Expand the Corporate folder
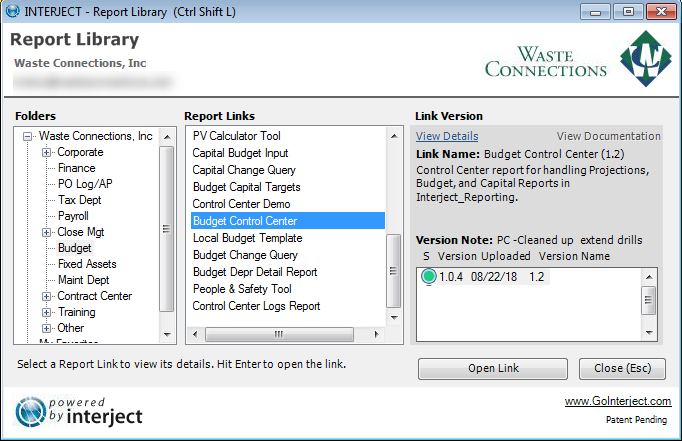The image size is (682, 441). click(x=46, y=153)
